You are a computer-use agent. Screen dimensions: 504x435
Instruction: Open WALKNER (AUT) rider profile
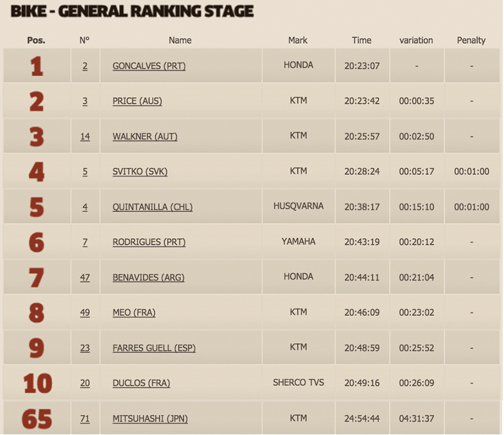[145, 136]
